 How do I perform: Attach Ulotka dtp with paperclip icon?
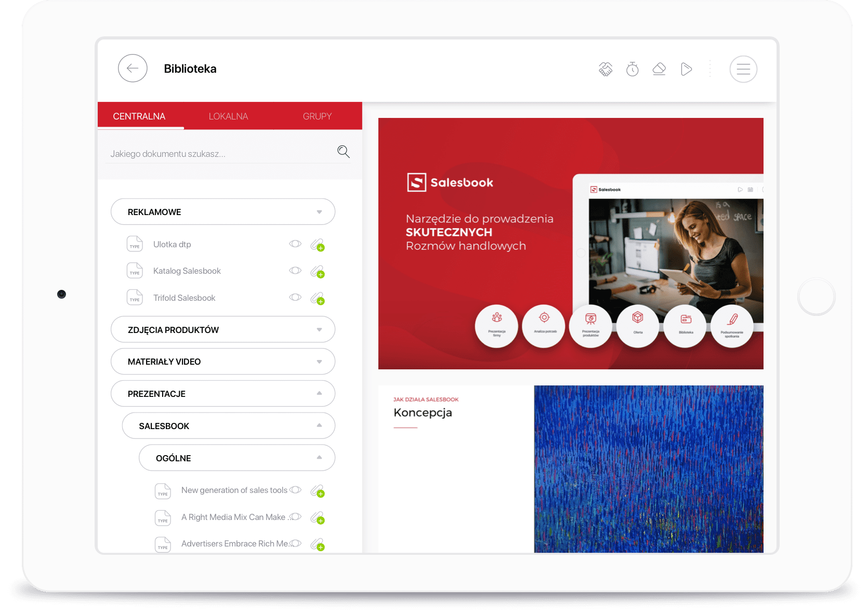[318, 245]
